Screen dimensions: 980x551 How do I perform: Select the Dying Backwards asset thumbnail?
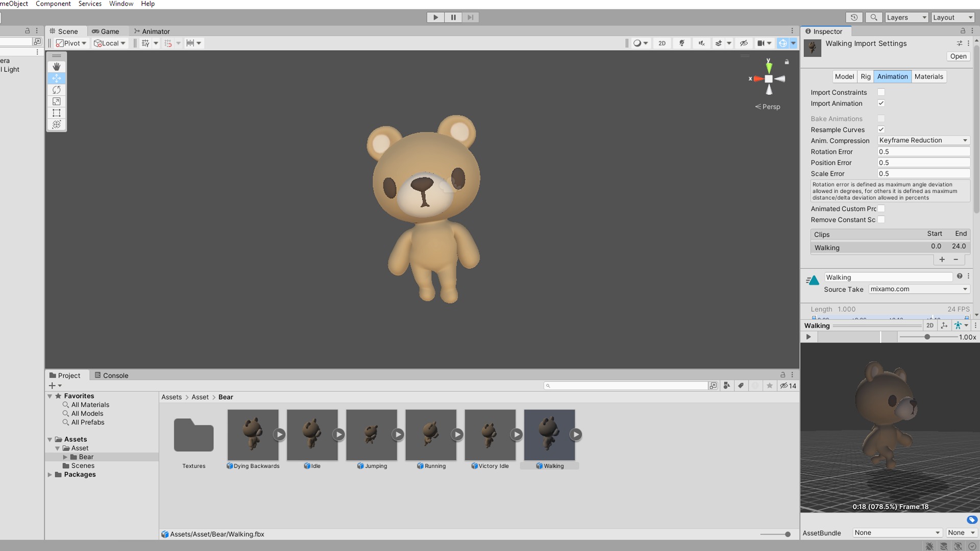253,435
